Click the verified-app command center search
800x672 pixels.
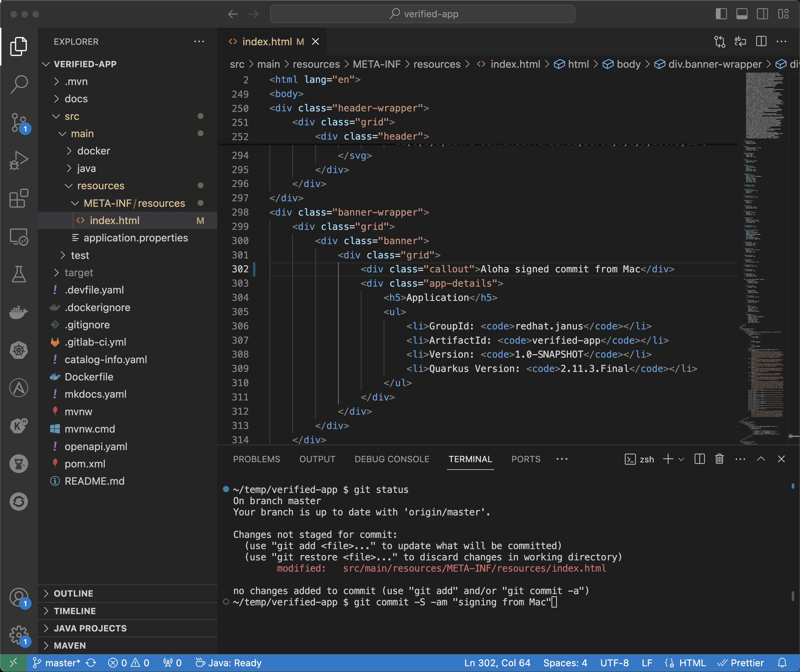(422, 14)
